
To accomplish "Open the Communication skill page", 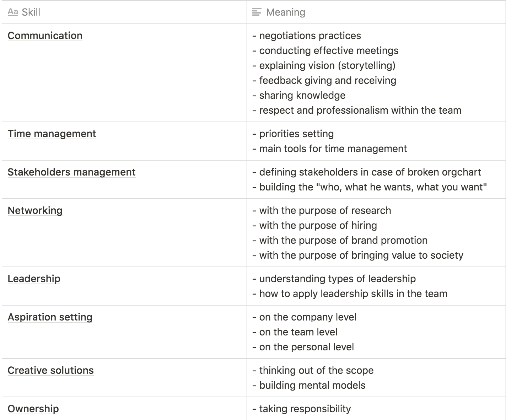I will [45, 36].
